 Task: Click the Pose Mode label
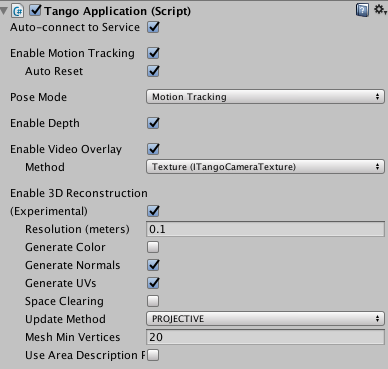[x=38, y=97]
